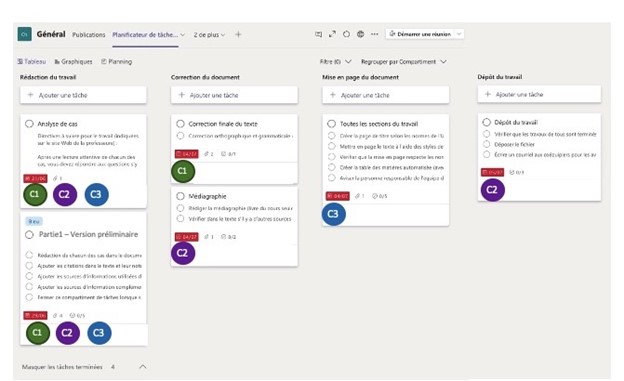Mark Médiagraphie task as complete
The width and height of the screenshot is (624, 381).
180,196
